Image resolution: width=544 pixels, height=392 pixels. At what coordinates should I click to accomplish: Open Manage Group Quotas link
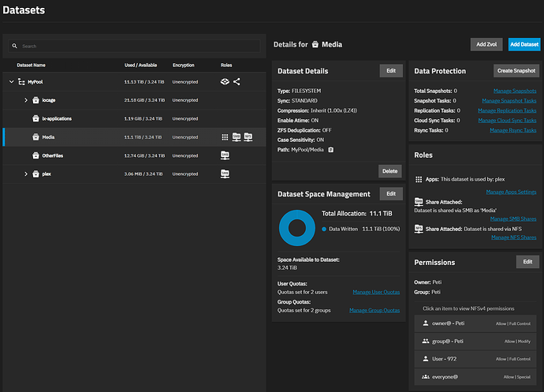pyautogui.click(x=374, y=311)
